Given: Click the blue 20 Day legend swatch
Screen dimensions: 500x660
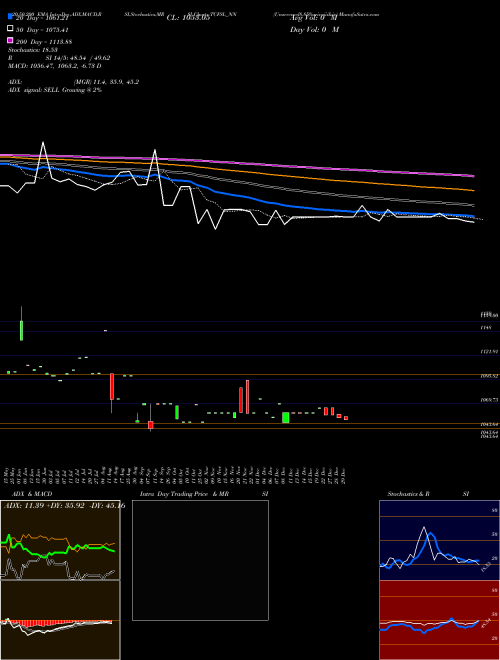Looking at the screenshot, I should 10,17.
